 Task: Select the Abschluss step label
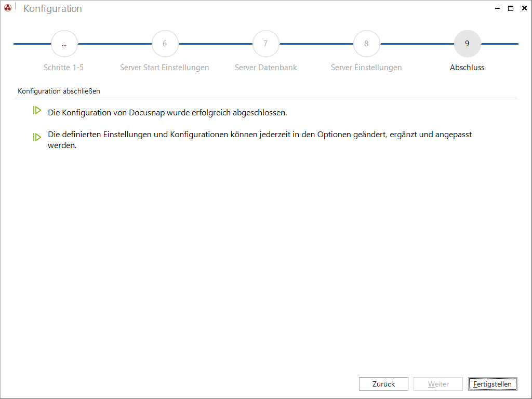467,68
